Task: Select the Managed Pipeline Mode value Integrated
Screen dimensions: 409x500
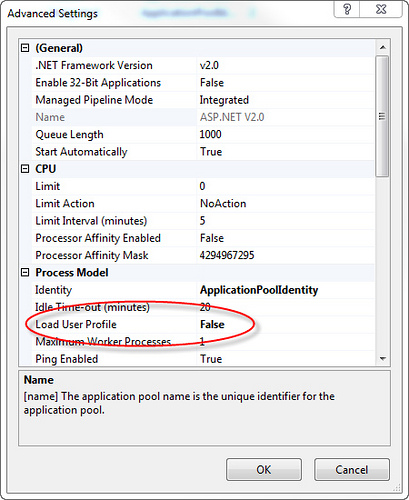Action: click(x=224, y=100)
